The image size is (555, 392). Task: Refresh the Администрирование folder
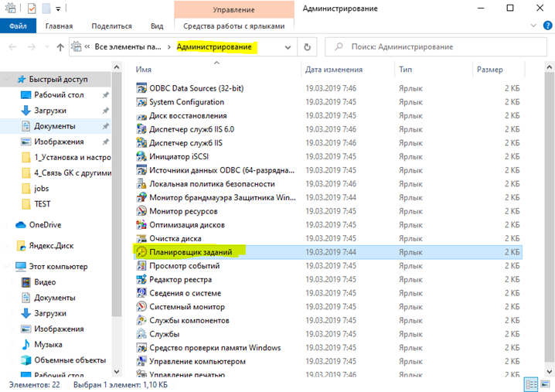pos(307,47)
